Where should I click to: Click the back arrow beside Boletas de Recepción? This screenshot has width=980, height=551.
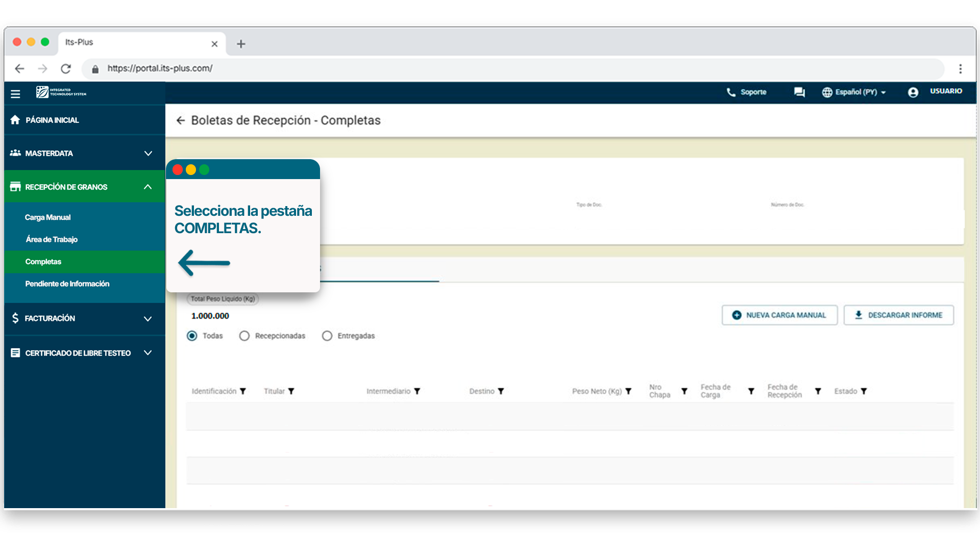pyautogui.click(x=180, y=120)
